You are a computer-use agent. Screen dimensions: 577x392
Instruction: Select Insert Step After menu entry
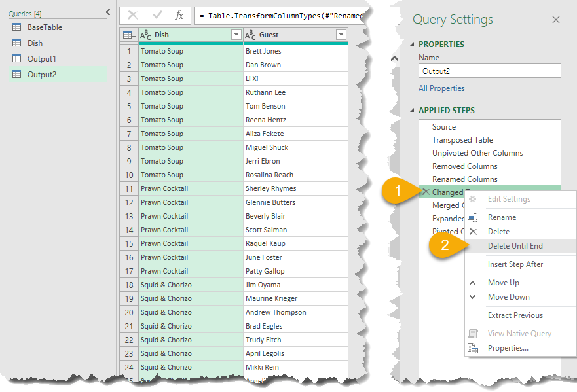pyautogui.click(x=515, y=264)
